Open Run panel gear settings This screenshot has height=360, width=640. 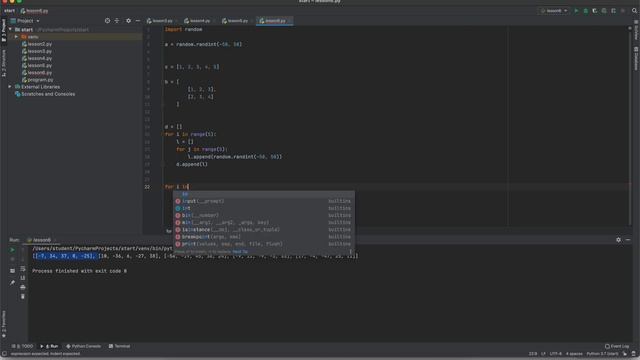click(618, 240)
